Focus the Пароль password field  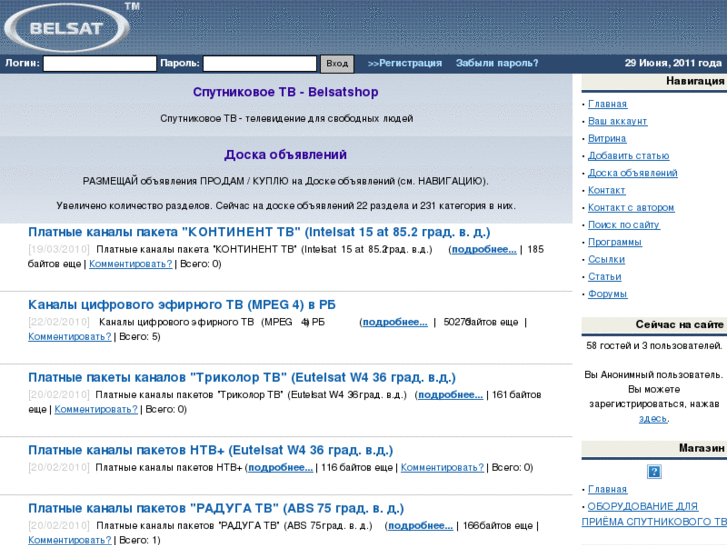coord(260,64)
